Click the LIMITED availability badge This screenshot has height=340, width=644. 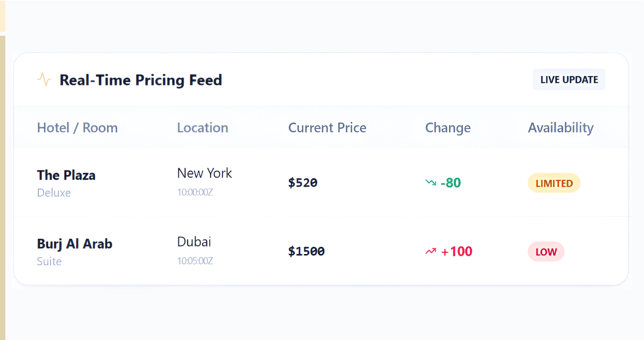(554, 183)
